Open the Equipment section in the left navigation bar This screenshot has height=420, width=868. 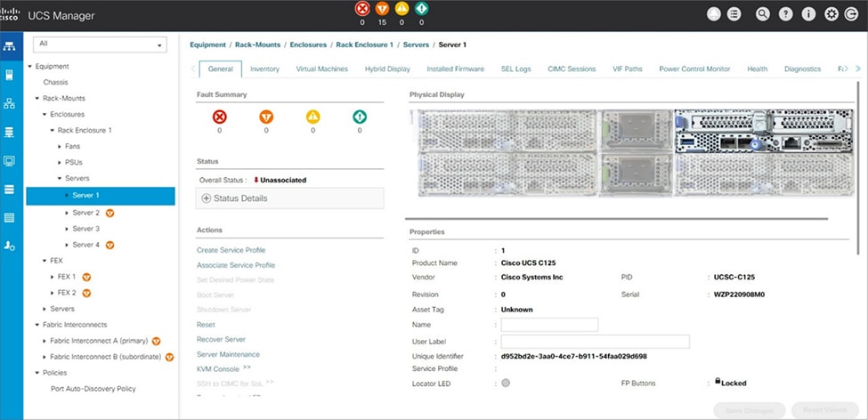9,46
